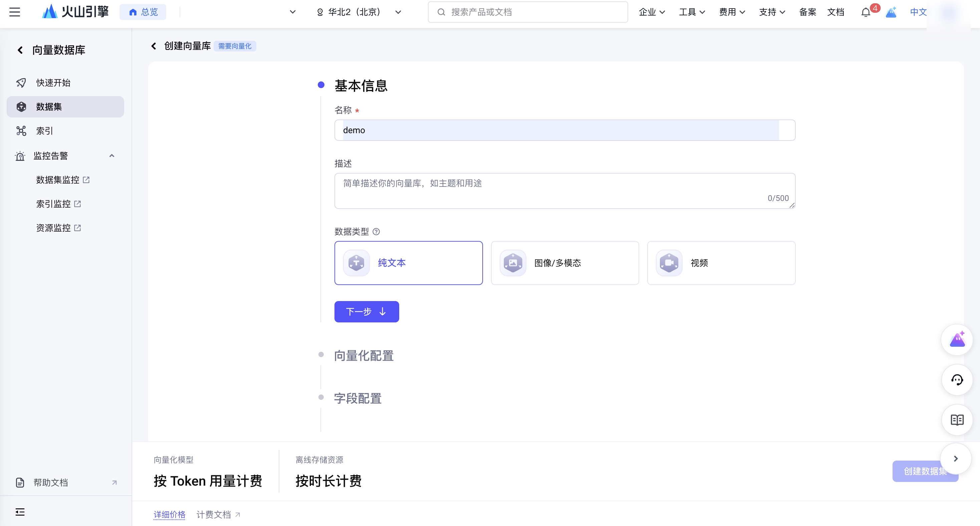The height and width of the screenshot is (526, 980).
Task: Open the hamburger menu icon
Action: 14,12
